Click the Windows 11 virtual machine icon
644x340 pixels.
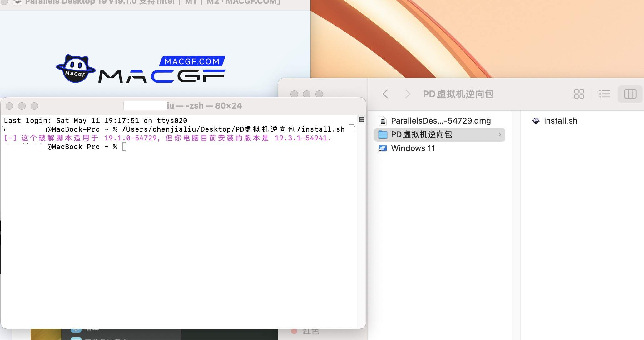(x=383, y=148)
